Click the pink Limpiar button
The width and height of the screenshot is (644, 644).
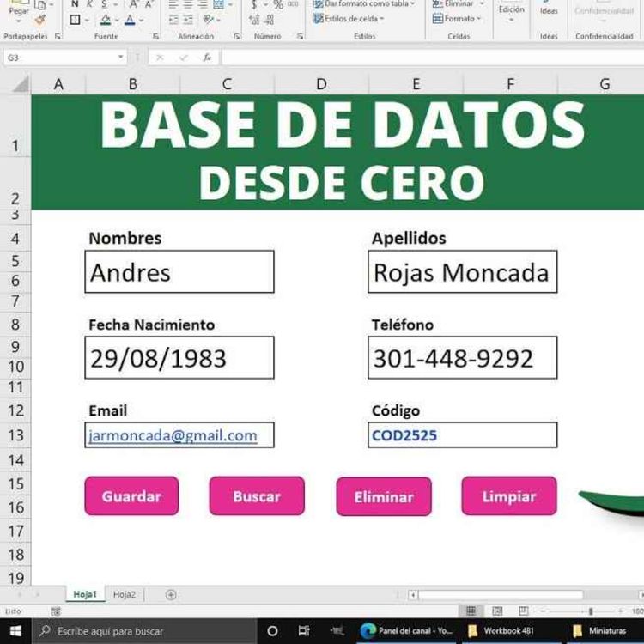click(509, 496)
